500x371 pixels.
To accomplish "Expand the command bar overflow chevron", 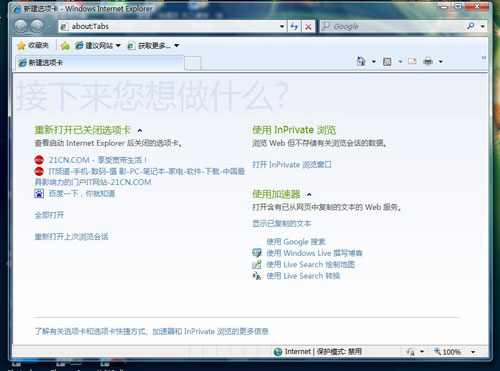I will tap(484, 58).
